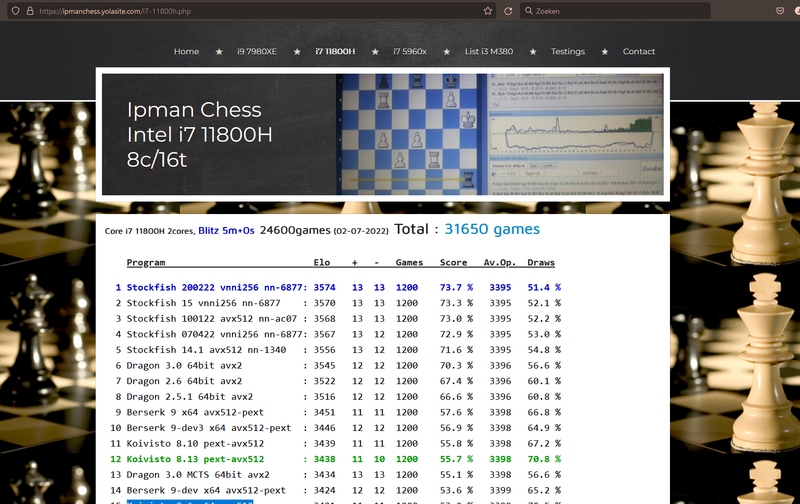Click score value 73.7 %
800x504 pixels.
(456, 287)
